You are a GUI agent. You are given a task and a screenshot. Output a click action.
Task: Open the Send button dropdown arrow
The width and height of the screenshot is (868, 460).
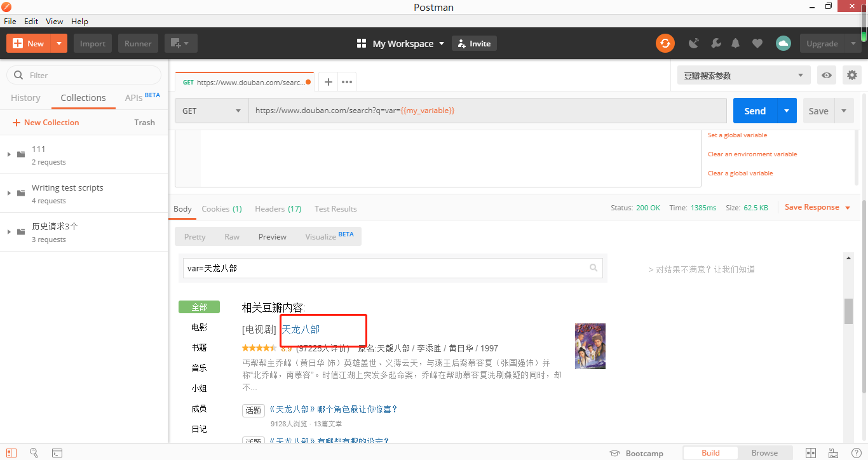(787, 111)
